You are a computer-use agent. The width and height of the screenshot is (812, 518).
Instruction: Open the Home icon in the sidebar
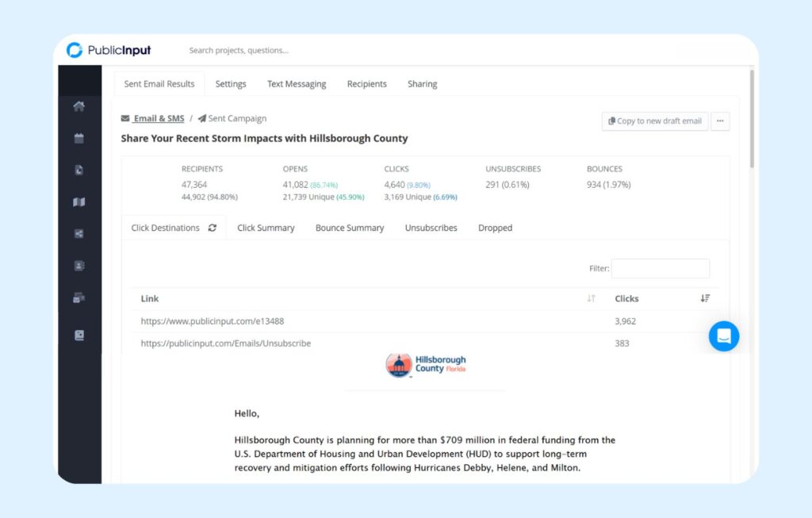[x=79, y=107]
